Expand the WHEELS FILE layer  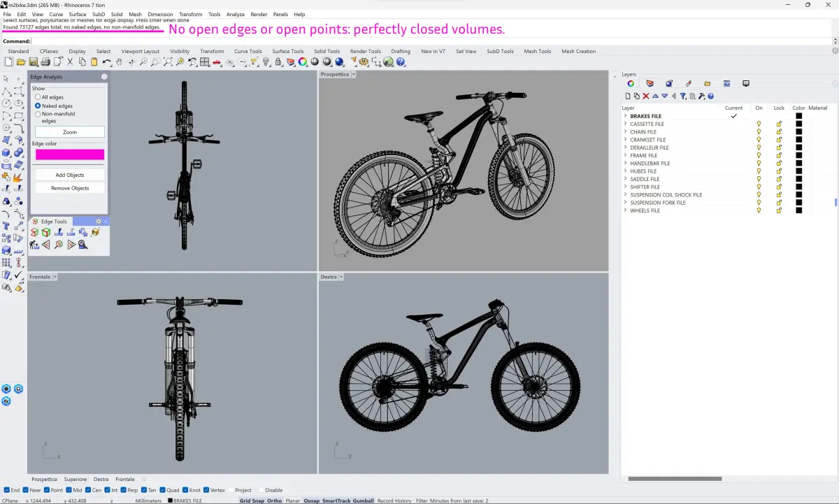(x=625, y=210)
